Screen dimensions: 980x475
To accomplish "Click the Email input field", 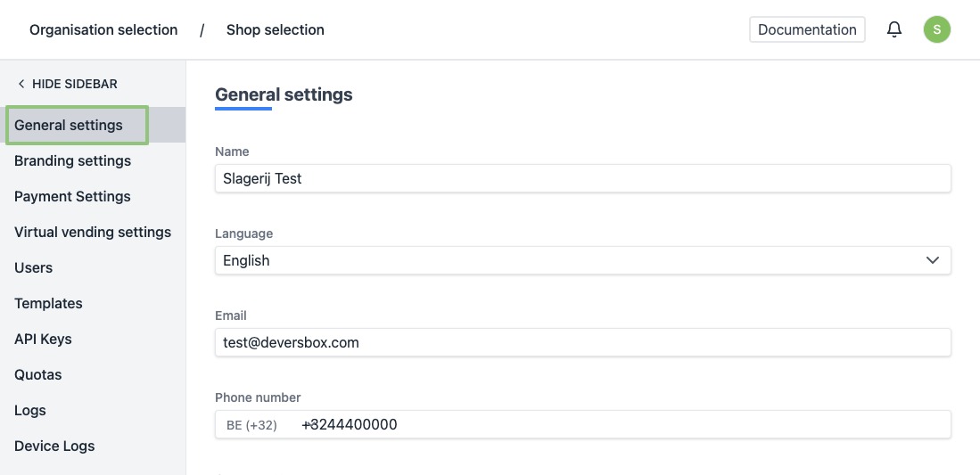I will tap(582, 342).
